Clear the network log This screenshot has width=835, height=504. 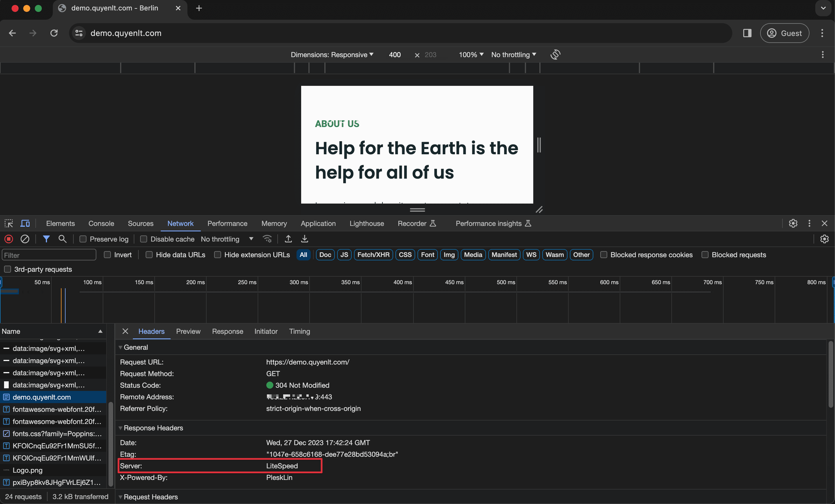pyautogui.click(x=25, y=239)
